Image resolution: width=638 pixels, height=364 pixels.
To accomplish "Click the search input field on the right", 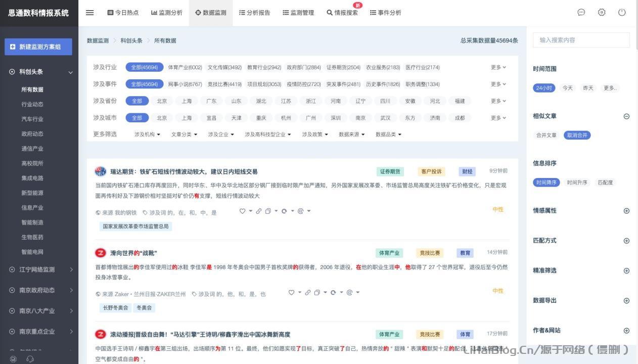I will click(581, 40).
